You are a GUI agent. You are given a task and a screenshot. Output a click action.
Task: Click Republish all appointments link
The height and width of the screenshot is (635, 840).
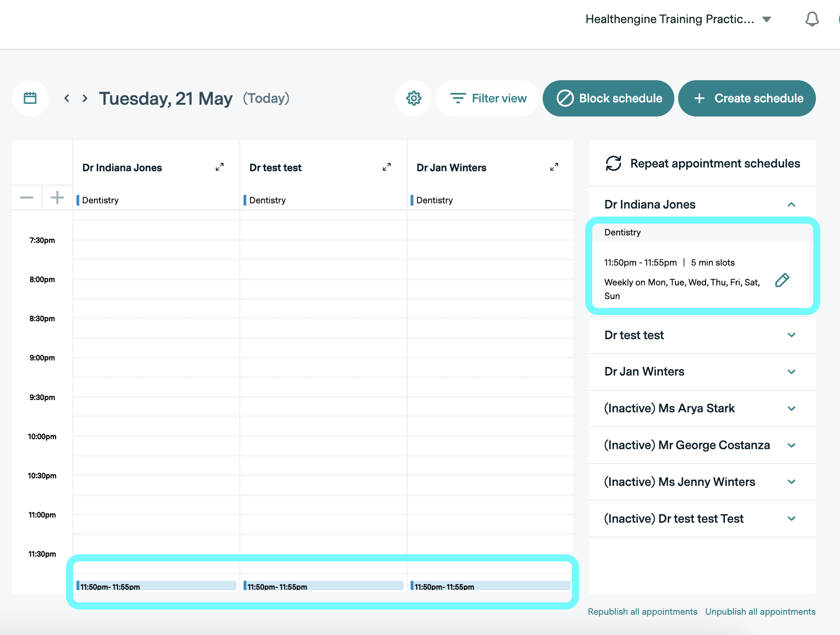tap(642, 611)
